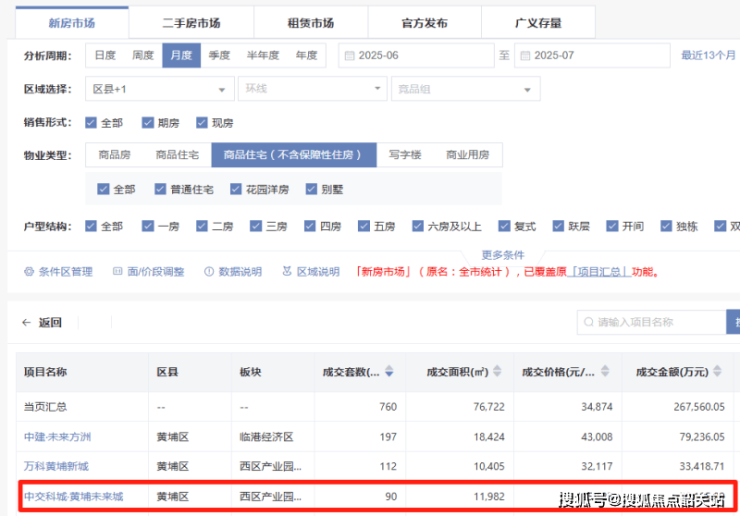Select 日度 analysis period

[x=105, y=55]
